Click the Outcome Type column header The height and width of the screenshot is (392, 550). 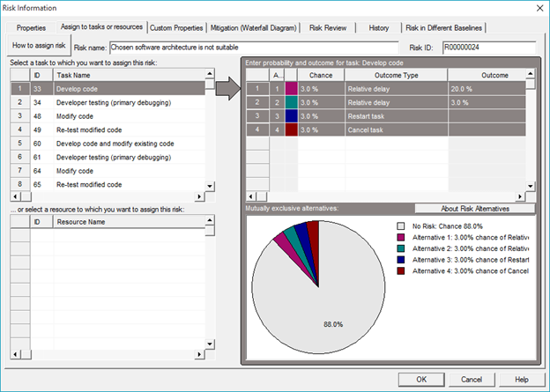click(x=396, y=75)
